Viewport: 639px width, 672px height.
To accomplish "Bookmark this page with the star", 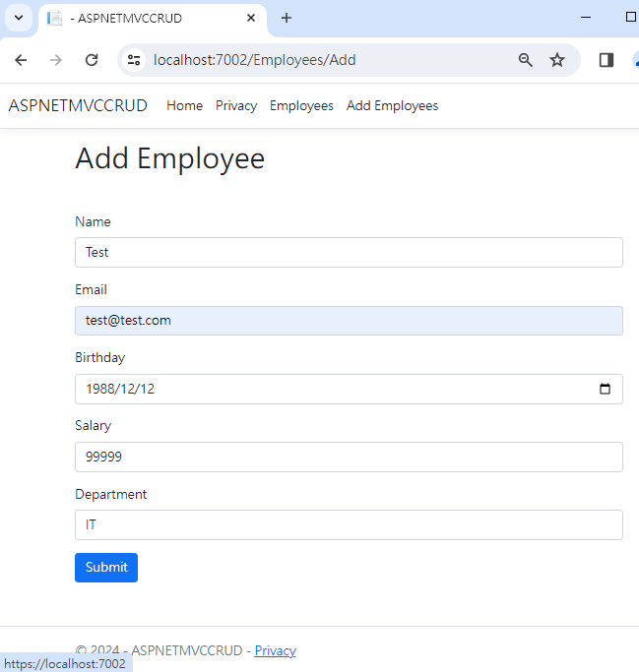I will [x=557, y=60].
